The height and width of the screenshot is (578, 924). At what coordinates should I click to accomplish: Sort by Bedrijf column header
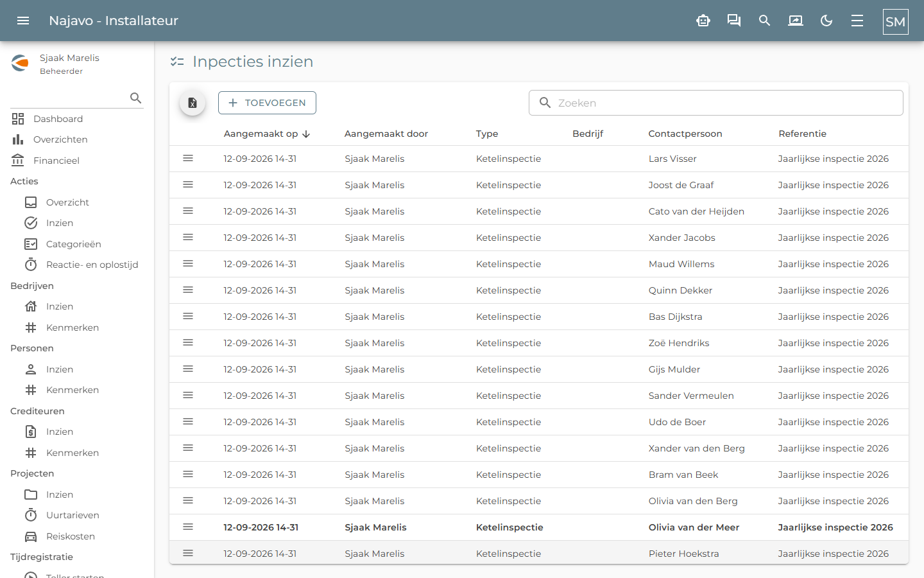click(588, 134)
